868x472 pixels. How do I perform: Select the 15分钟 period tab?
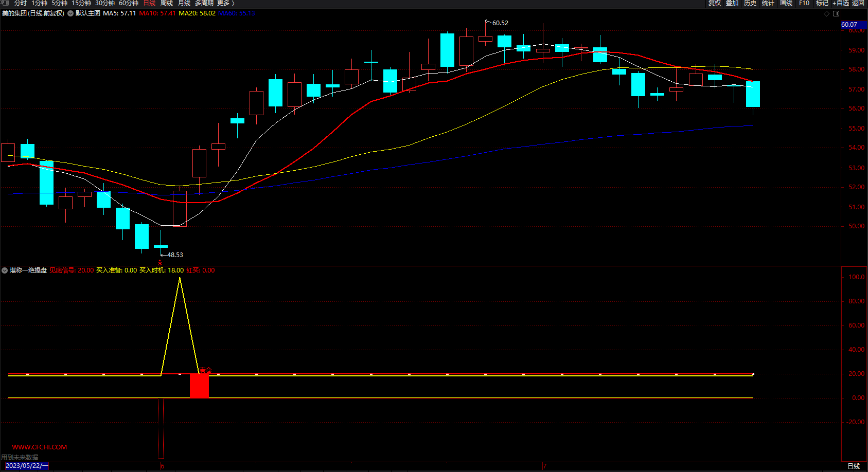[81, 3]
